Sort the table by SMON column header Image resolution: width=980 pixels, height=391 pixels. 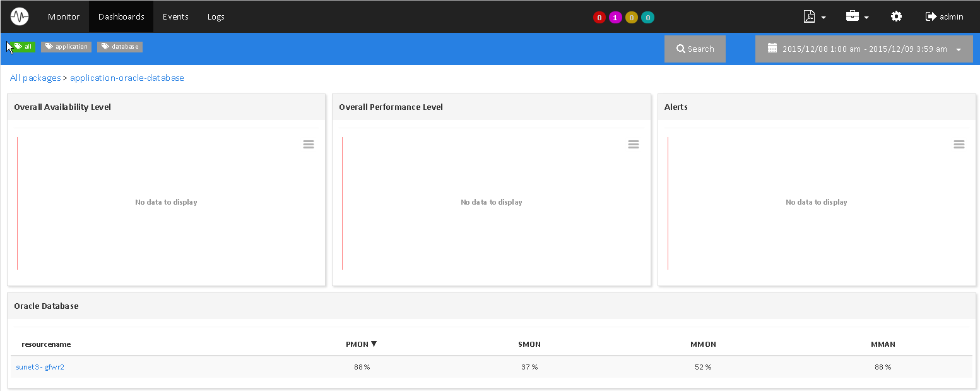pos(529,344)
